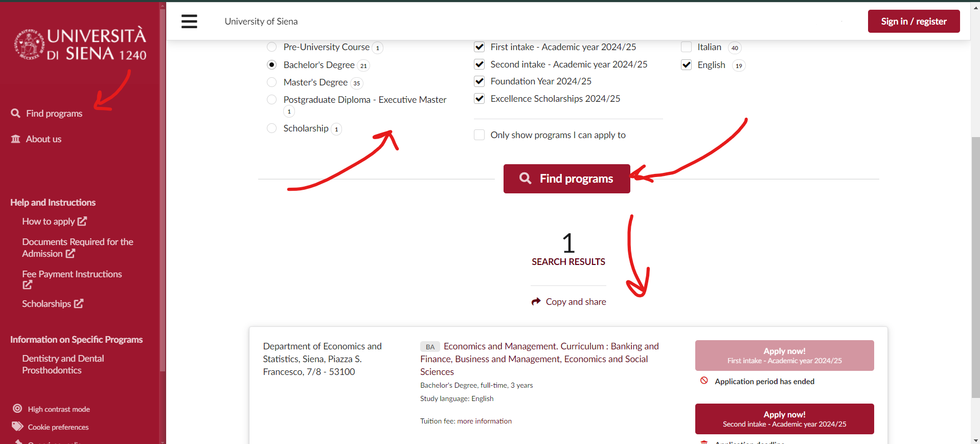Click the external link icon under Fee Payment Instructions

[x=27, y=285]
